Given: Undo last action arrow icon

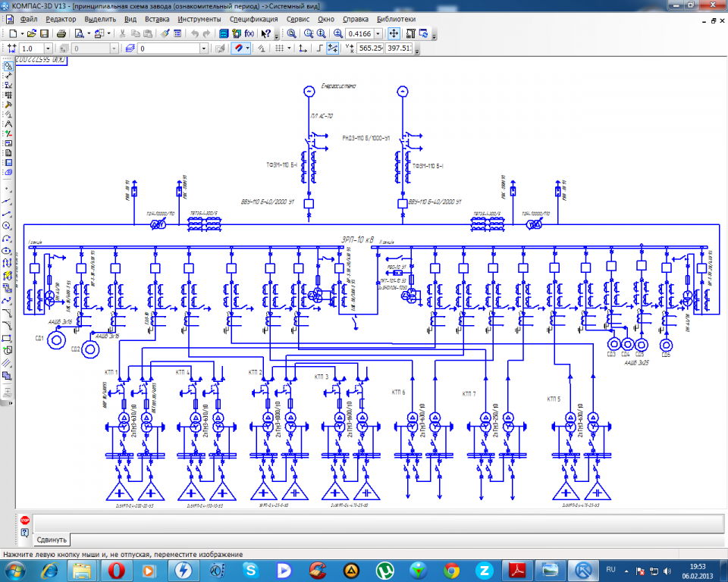Looking at the screenshot, I should [195, 33].
